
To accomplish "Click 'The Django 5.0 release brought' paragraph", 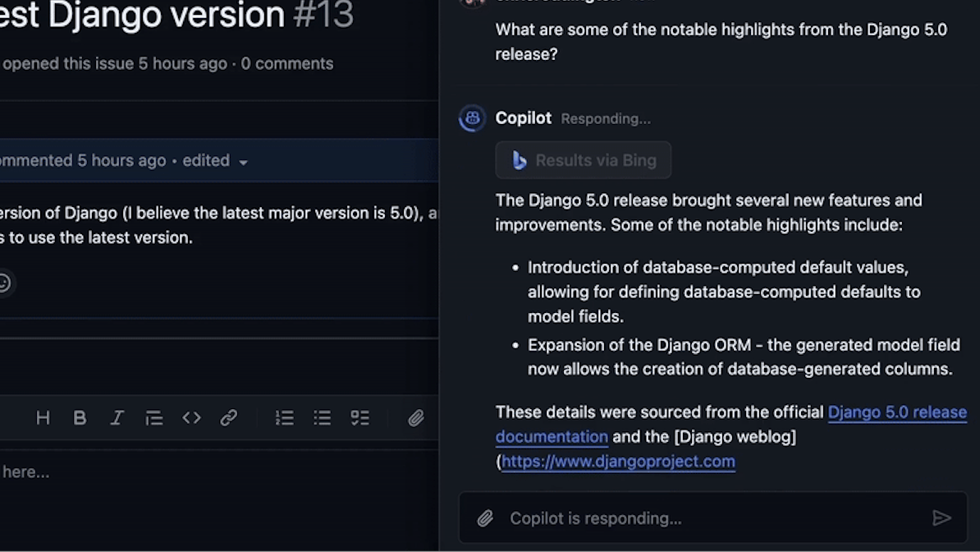I will pos(709,213).
